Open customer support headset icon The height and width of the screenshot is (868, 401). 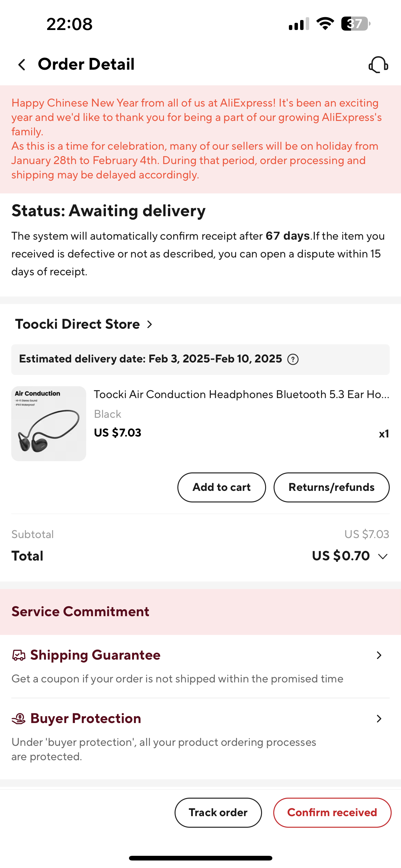point(378,65)
